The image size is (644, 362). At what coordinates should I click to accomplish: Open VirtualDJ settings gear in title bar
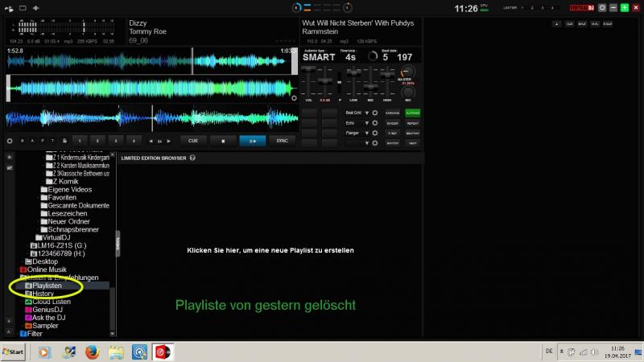coord(602,8)
